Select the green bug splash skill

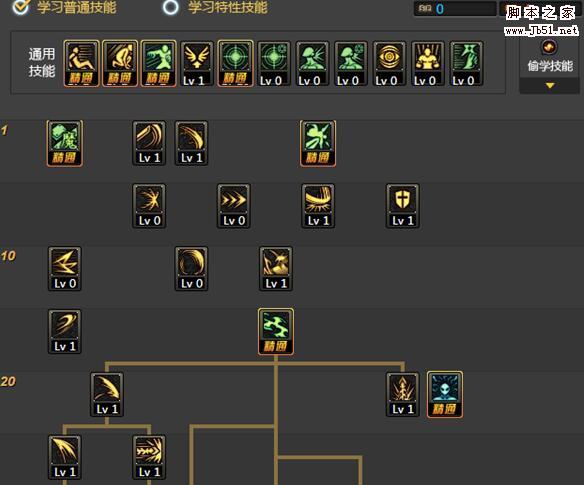tap(318, 143)
